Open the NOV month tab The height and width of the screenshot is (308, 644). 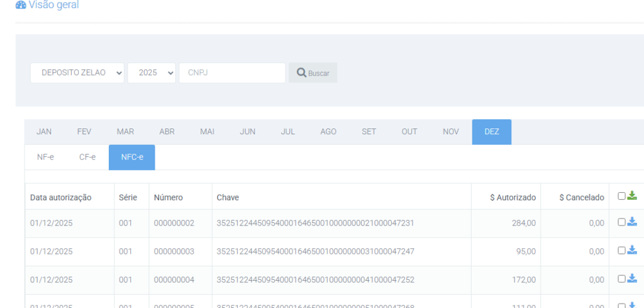[450, 132]
